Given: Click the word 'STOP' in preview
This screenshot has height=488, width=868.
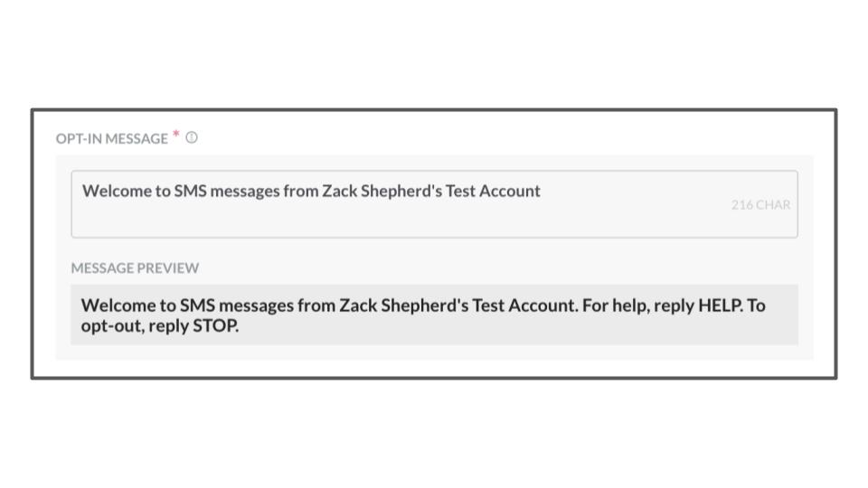Looking at the screenshot, I should pos(214,326).
